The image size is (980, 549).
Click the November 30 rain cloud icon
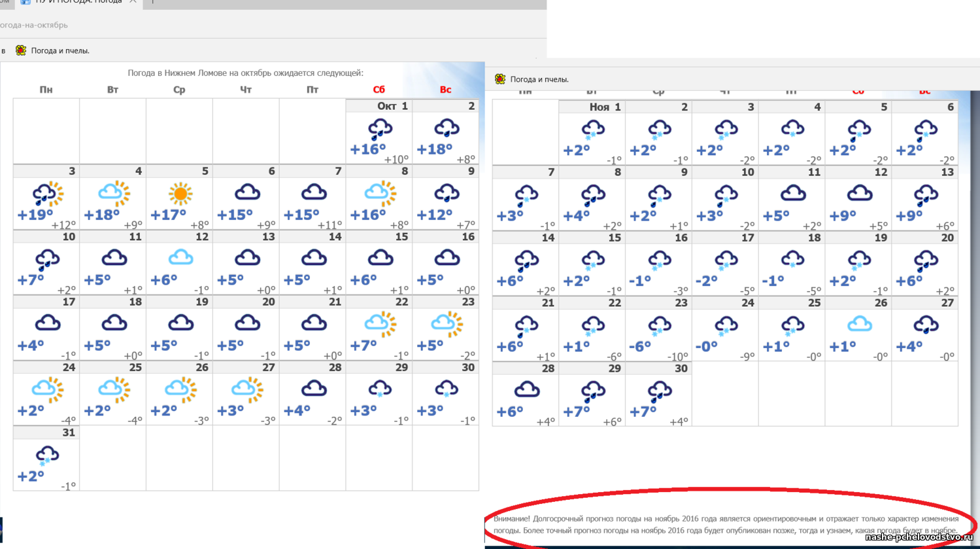[660, 392]
